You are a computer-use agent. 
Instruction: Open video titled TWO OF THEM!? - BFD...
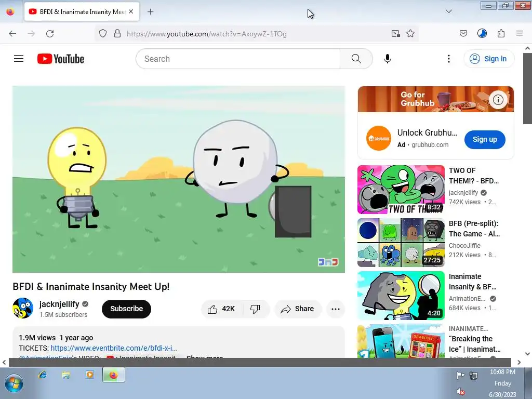[x=474, y=176]
